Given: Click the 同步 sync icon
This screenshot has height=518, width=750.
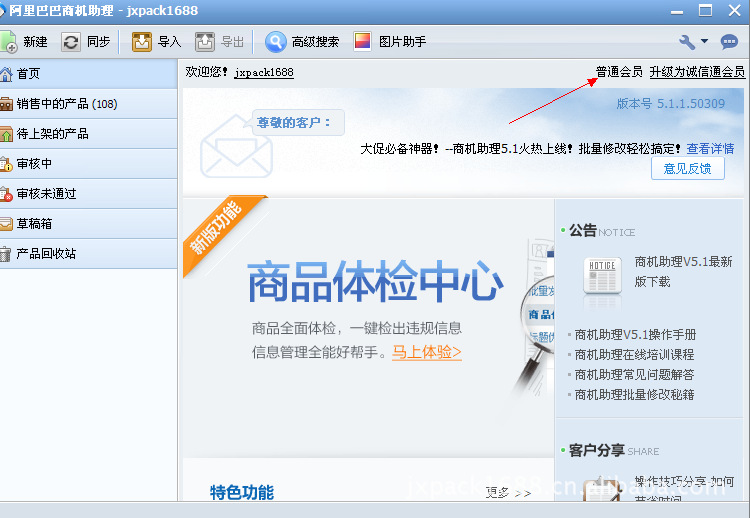Looking at the screenshot, I should [71, 42].
